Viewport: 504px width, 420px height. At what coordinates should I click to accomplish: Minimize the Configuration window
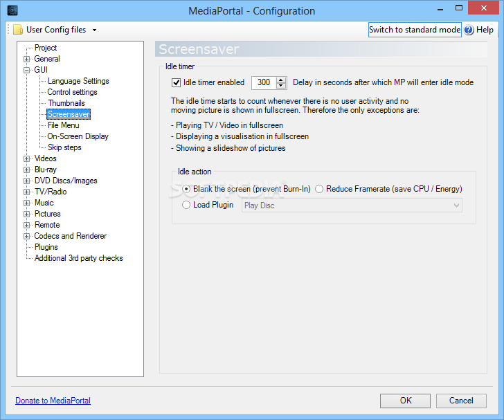440,9
